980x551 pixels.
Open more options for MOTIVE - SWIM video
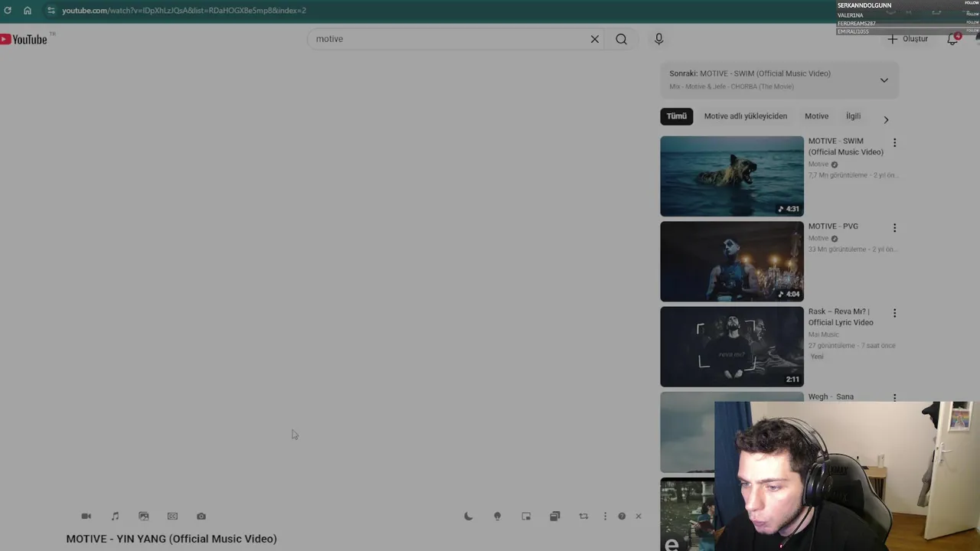894,143
